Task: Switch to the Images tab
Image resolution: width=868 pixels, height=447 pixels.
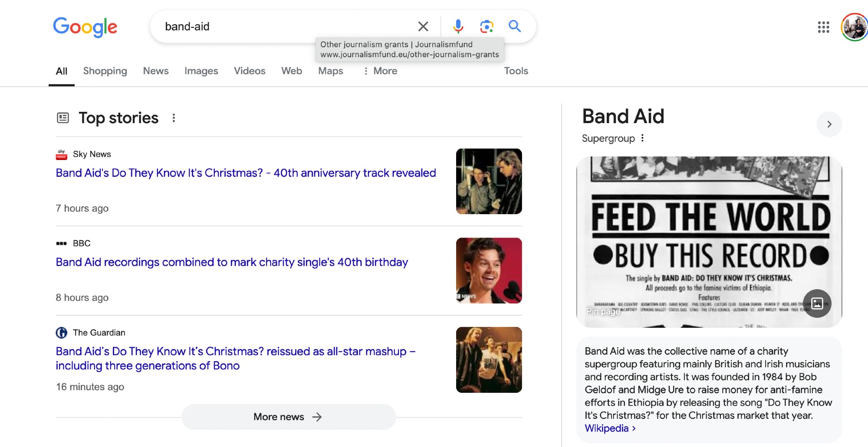Action: click(201, 71)
